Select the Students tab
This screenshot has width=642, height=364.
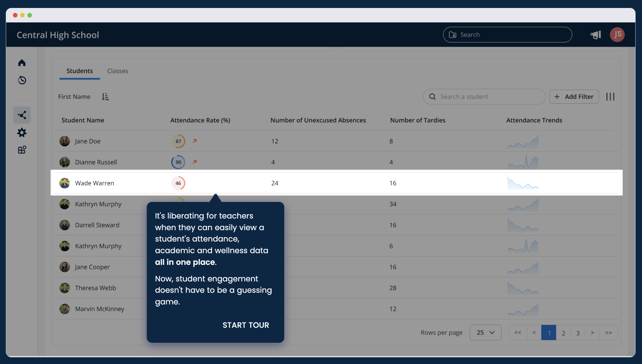tap(79, 71)
